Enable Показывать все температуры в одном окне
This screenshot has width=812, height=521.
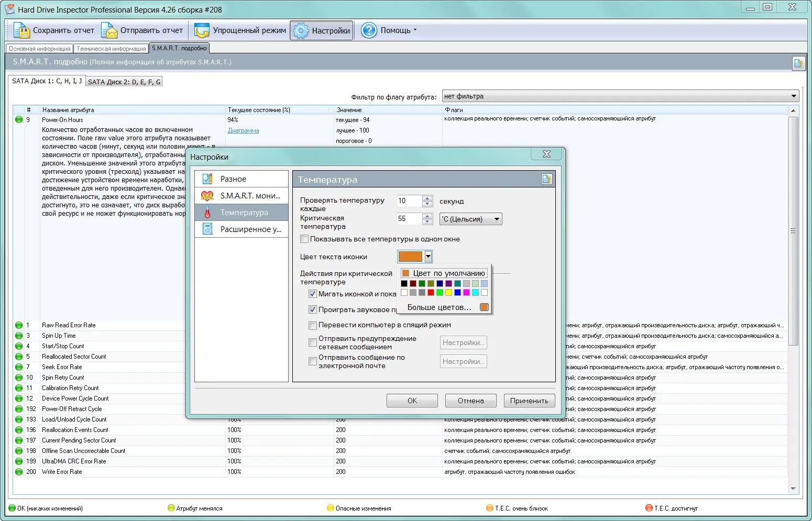tap(304, 239)
